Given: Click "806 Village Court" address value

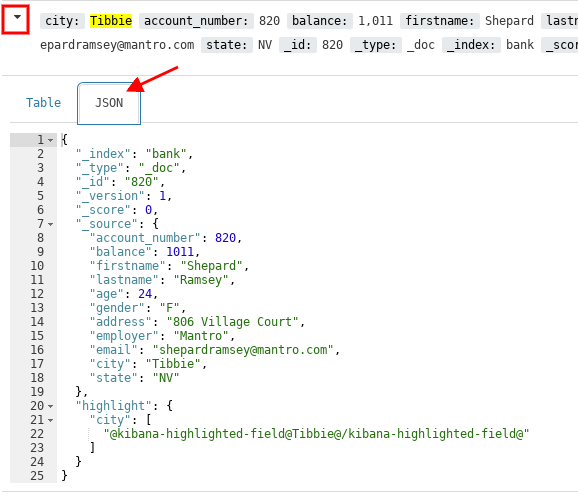Looking at the screenshot, I should (233, 322).
